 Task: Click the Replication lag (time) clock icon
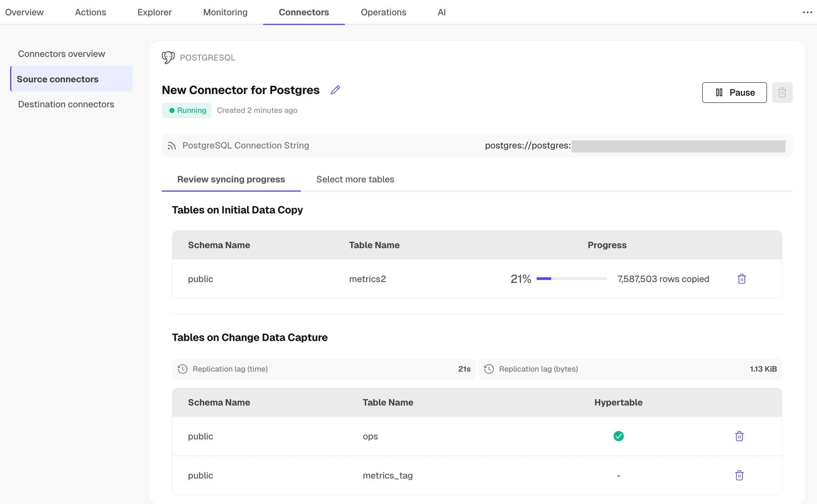(x=182, y=369)
